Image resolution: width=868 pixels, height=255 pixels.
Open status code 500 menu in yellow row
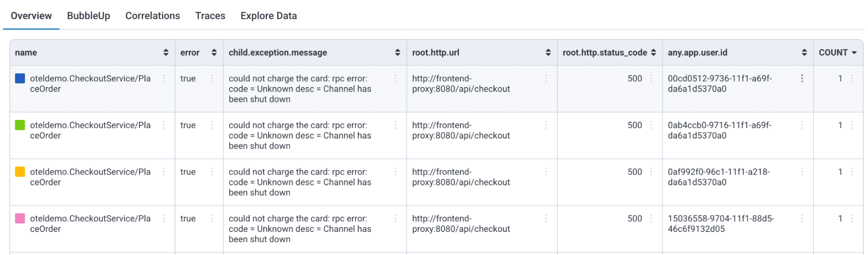[651, 172]
